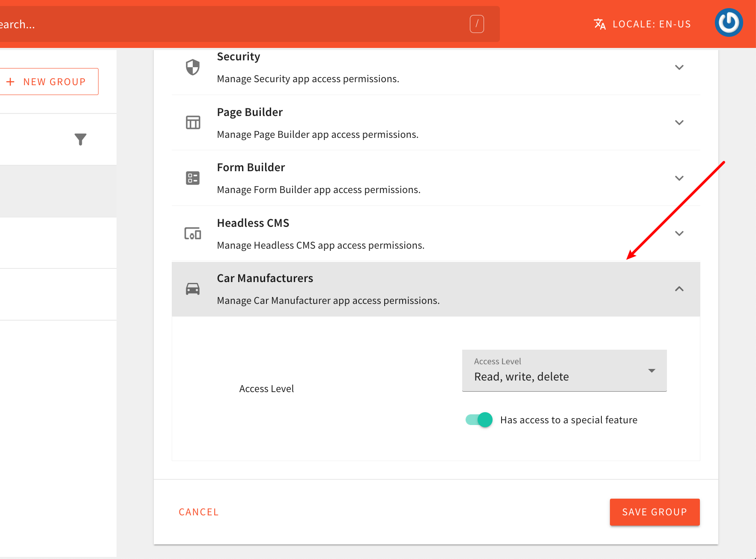Click the round profile logo top right
This screenshot has width=756, height=559.
(x=729, y=23)
